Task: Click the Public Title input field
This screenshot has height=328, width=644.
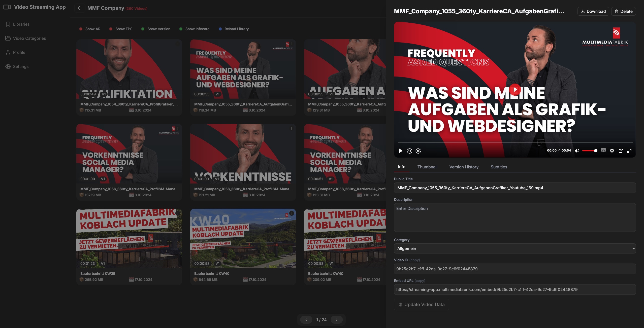Action: click(515, 188)
